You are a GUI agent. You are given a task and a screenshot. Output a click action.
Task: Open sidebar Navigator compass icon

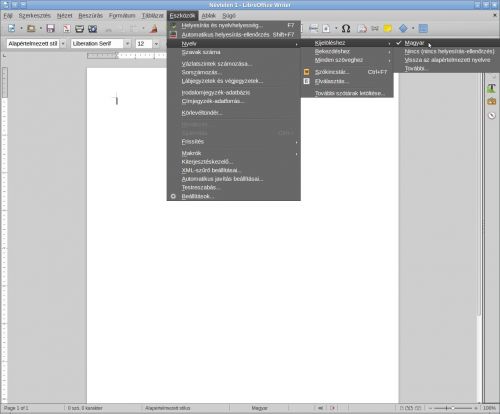click(492, 115)
